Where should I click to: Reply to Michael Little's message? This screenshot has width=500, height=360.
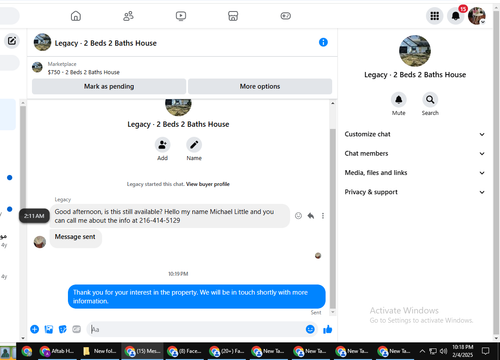311,216
